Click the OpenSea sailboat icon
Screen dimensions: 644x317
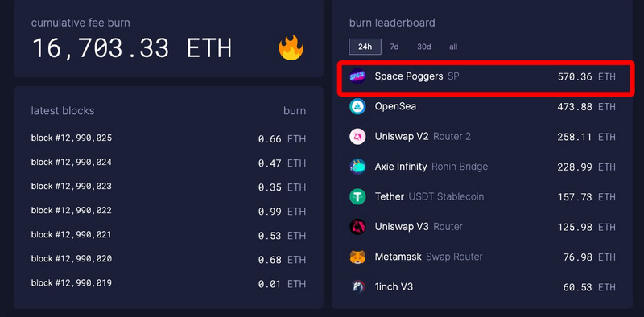(357, 106)
